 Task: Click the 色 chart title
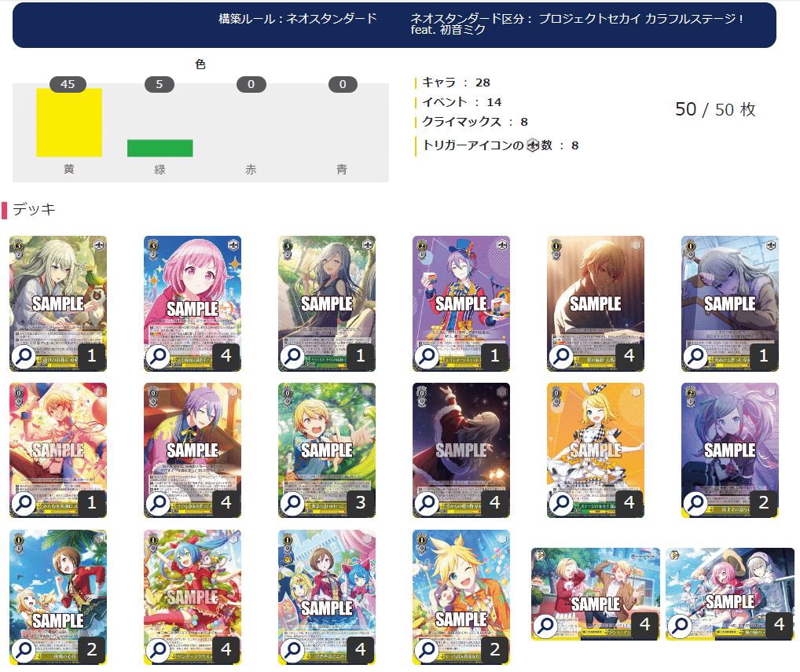click(200, 64)
